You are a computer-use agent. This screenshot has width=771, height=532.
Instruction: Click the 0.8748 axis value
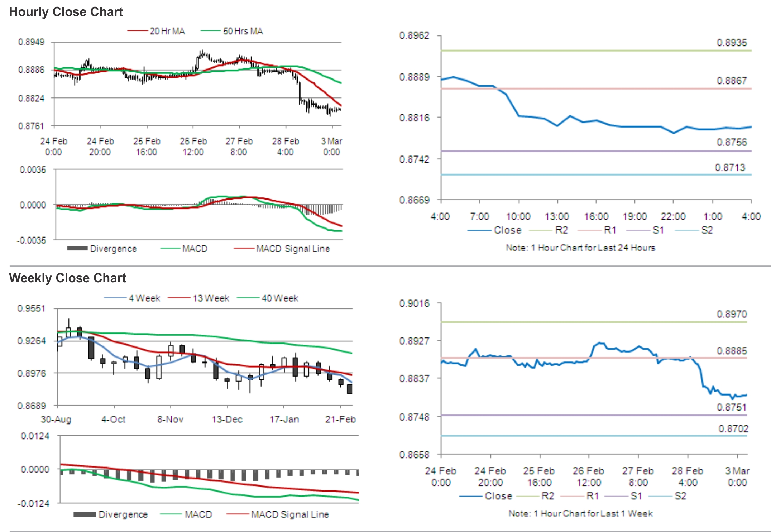coord(414,417)
